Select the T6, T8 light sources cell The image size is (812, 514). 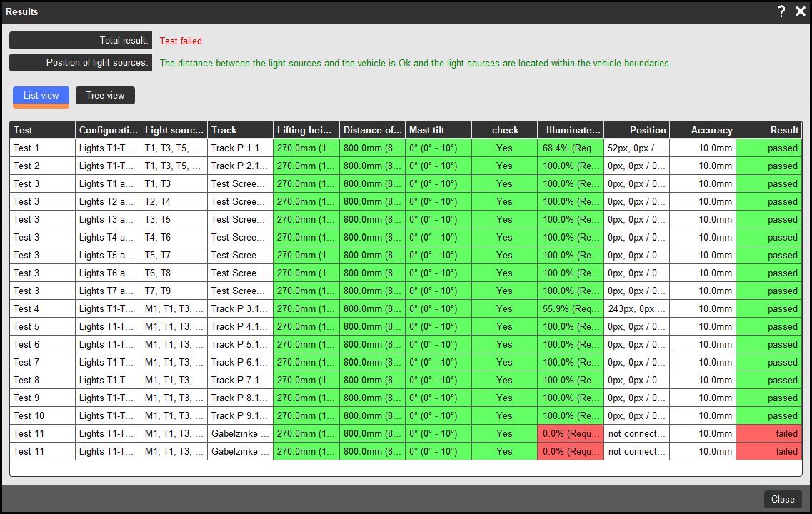pos(174,273)
